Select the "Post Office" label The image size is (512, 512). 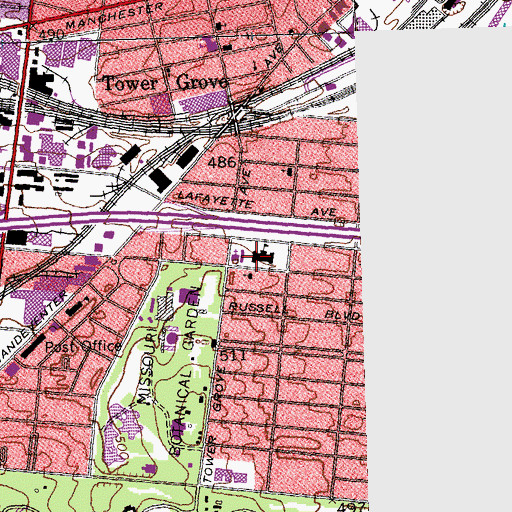[x=83, y=347]
